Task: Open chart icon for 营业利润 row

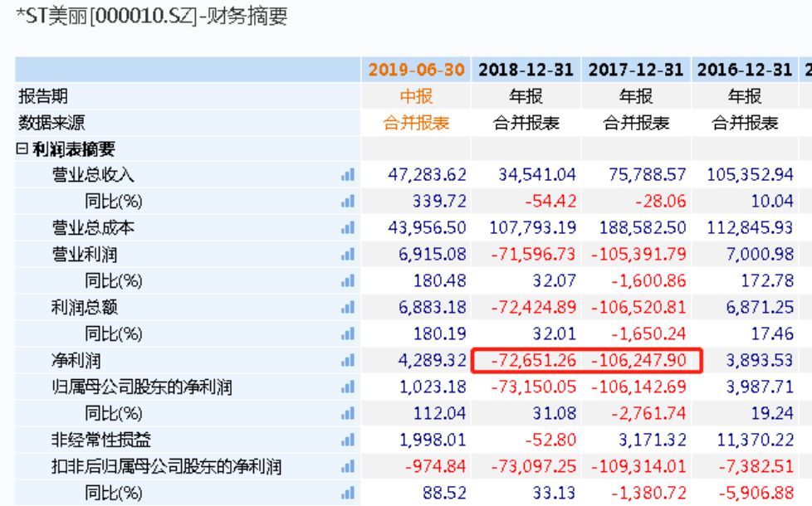Action: [348, 255]
